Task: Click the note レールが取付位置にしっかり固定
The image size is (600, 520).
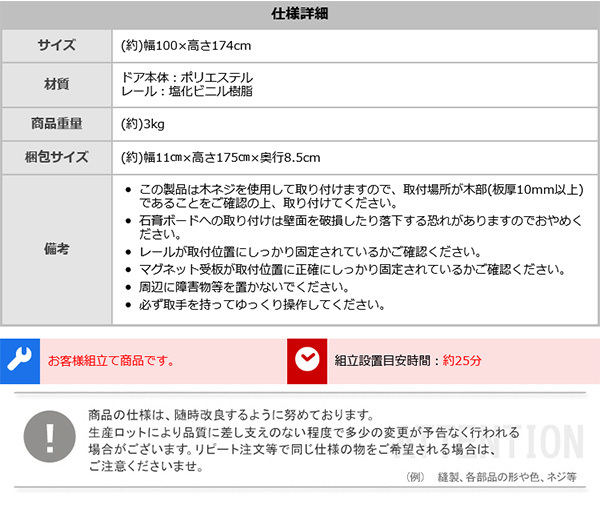Action: pyautogui.click(x=310, y=252)
